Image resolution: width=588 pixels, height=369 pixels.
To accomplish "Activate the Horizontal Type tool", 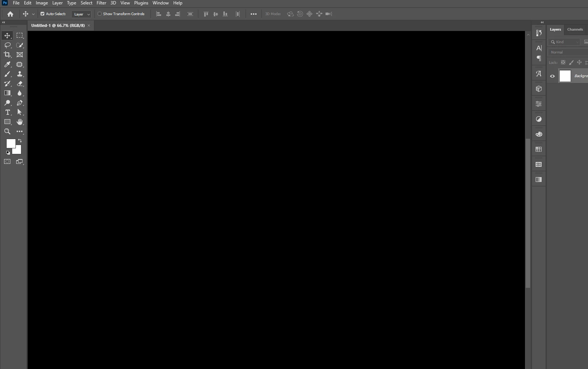I will [x=7, y=112].
